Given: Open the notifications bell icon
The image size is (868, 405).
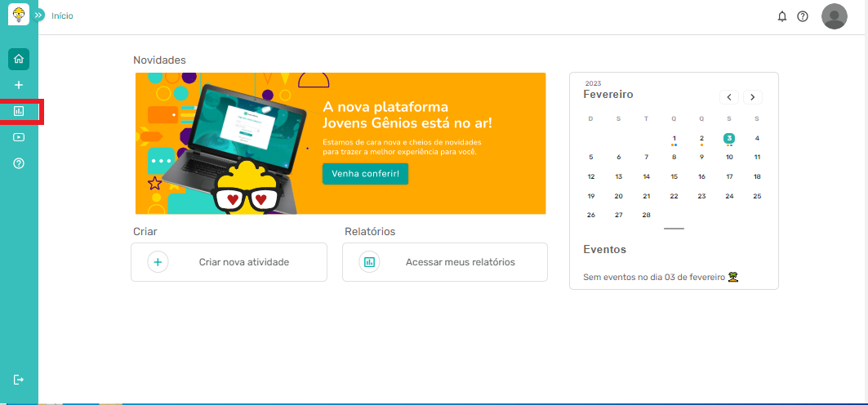Looking at the screenshot, I should pyautogui.click(x=782, y=16).
